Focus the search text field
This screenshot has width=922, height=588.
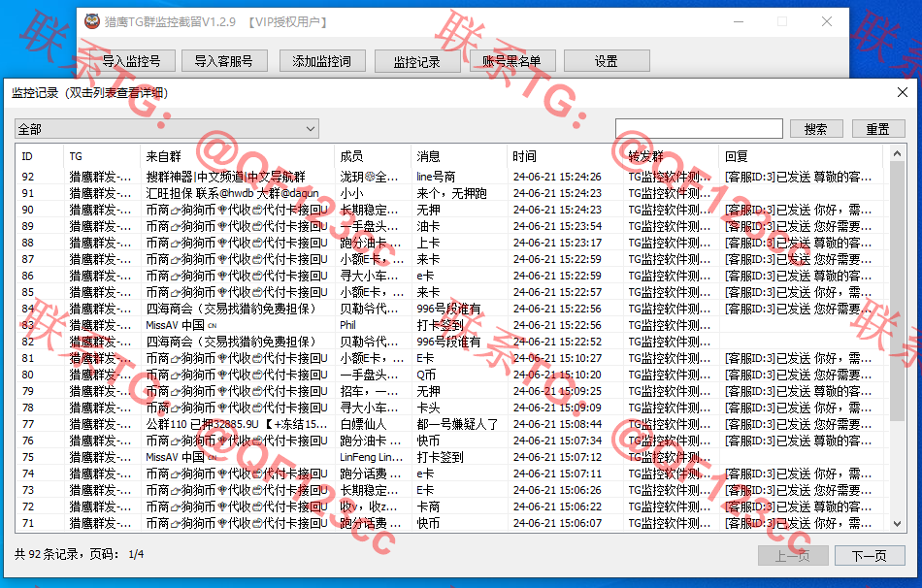click(699, 128)
